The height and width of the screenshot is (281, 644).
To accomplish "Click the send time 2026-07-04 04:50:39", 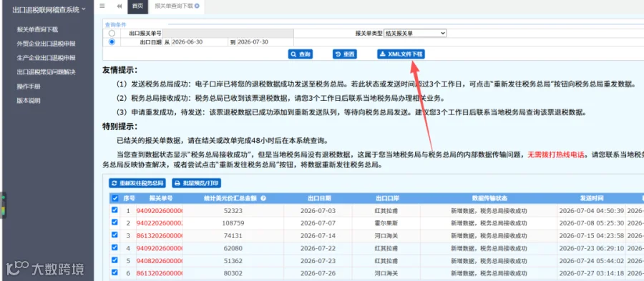I will pos(592,211).
